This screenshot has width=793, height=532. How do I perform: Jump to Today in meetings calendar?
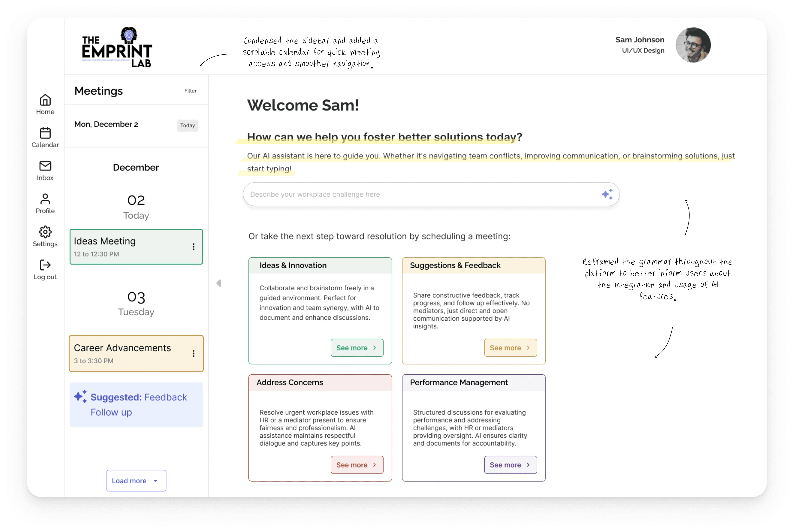tap(187, 125)
